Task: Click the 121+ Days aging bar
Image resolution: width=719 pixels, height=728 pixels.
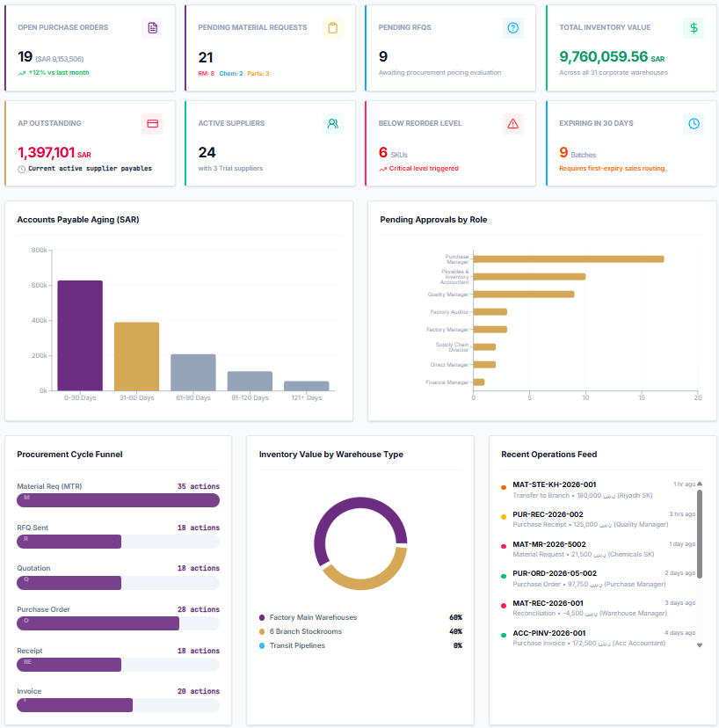Action: (307, 386)
